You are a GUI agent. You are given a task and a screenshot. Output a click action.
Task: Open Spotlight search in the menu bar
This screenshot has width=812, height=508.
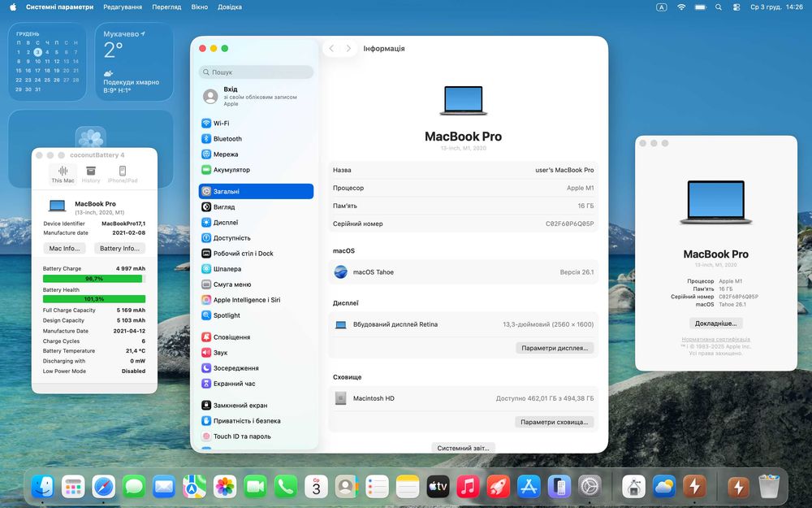[719, 7]
